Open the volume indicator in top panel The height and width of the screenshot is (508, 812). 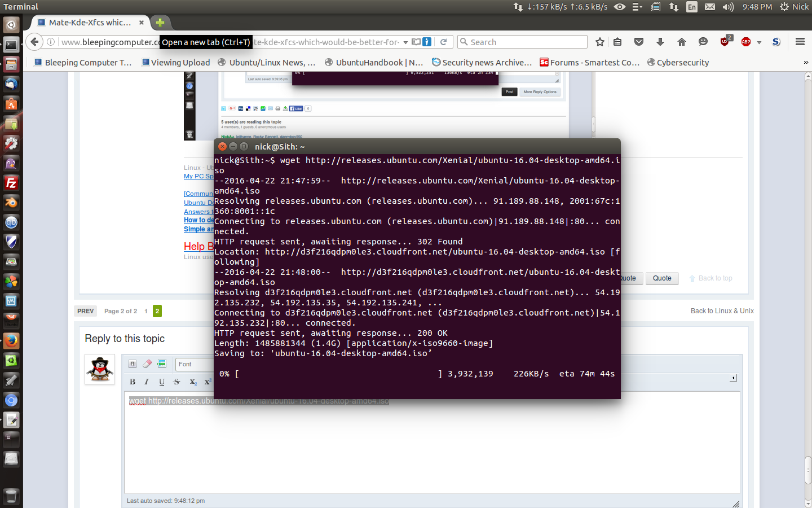point(729,7)
